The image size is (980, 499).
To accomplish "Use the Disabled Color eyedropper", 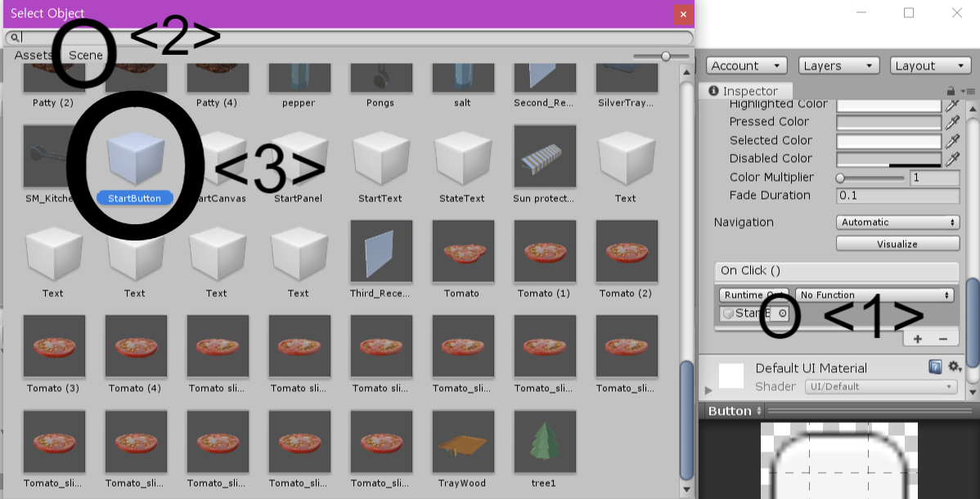I will tap(952, 160).
